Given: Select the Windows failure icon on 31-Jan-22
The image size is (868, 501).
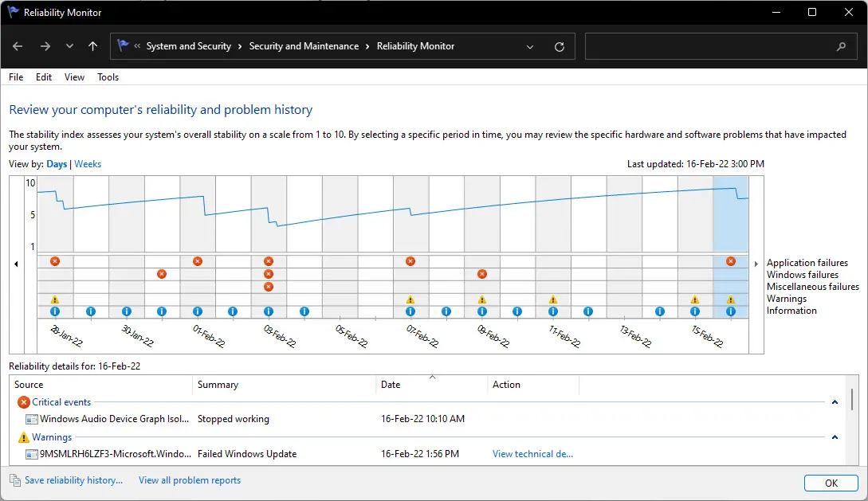Looking at the screenshot, I should pos(162,274).
